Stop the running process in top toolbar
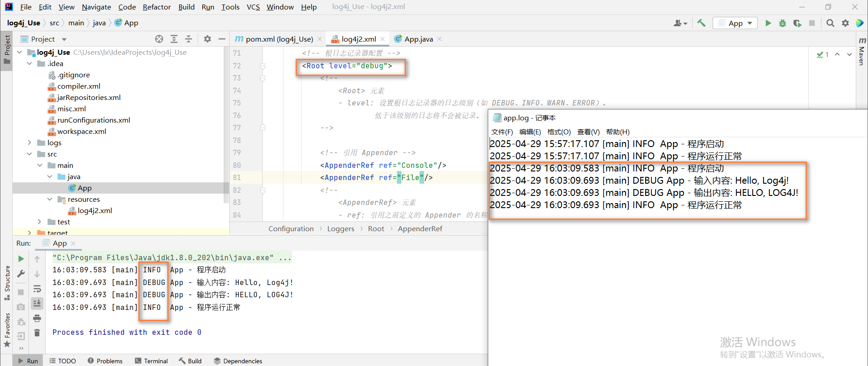Image resolution: width=868 pixels, height=366 pixels. [x=812, y=23]
